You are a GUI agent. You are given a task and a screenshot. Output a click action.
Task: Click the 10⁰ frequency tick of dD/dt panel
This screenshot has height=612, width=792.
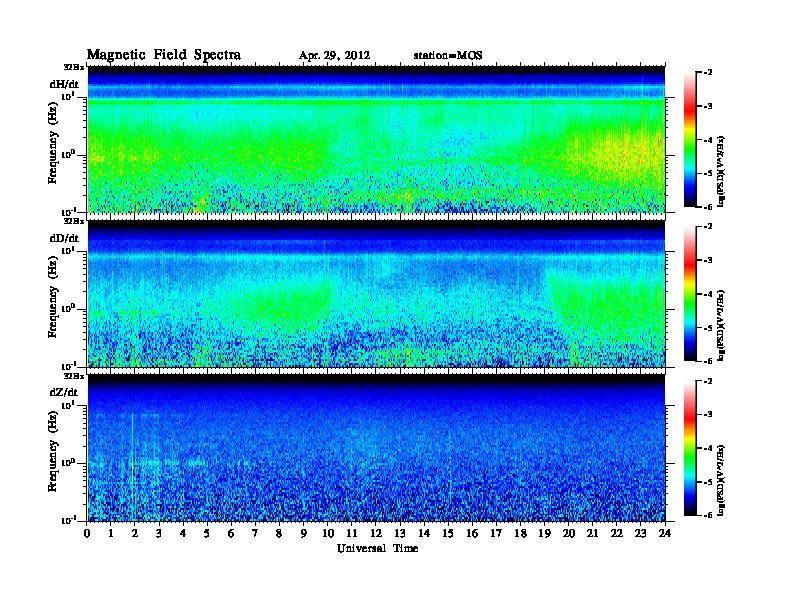point(68,309)
